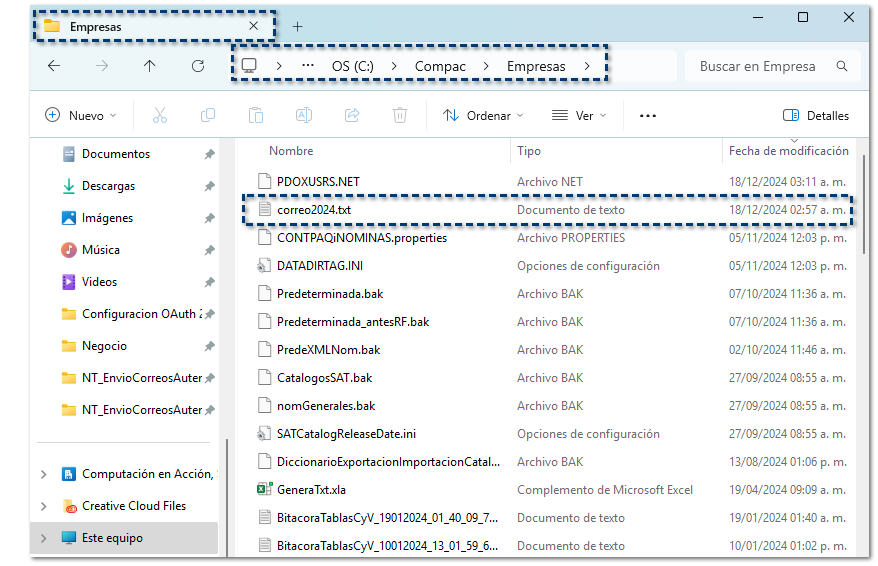Click the Compac breadcrumb in address bar
Screen dimensions: 878x566
(x=441, y=66)
